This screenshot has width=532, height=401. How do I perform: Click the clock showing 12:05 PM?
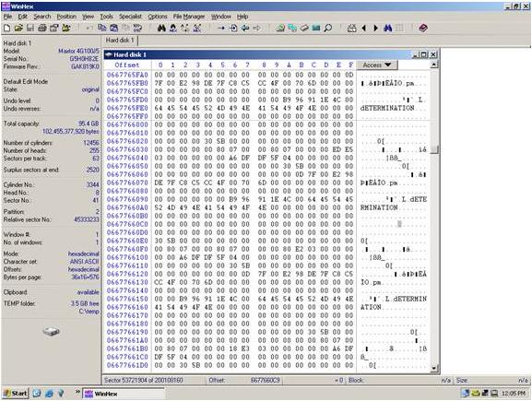[x=514, y=394]
